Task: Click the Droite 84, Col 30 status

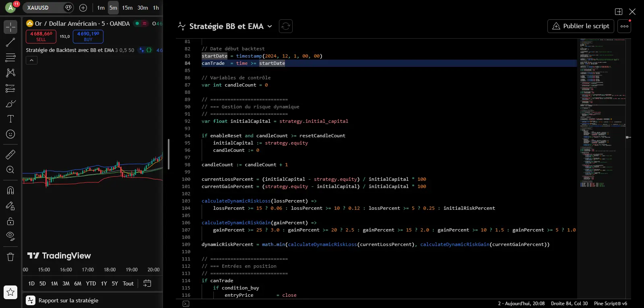Action: pos(569,304)
